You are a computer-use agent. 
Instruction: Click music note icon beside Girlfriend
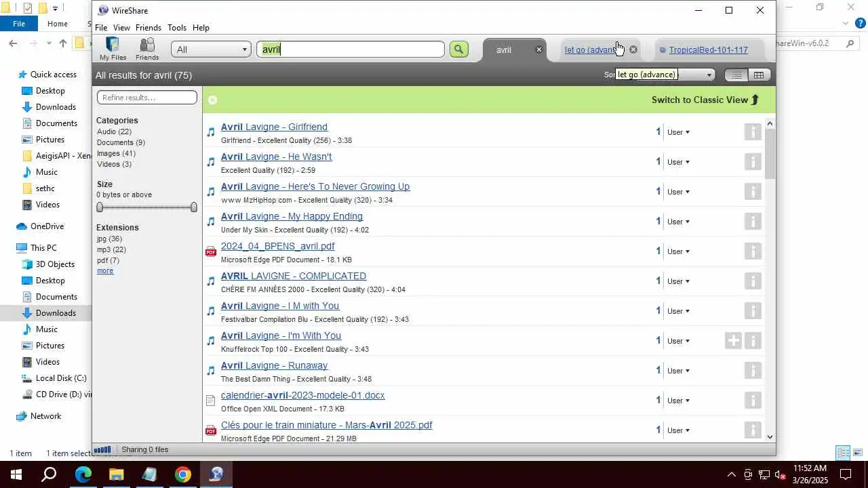pos(211,132)
